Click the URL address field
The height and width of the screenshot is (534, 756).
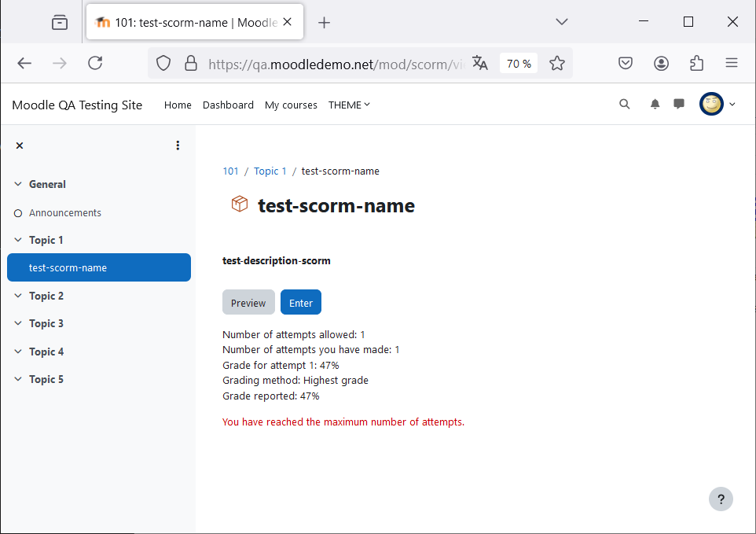[x=336, y=64]
